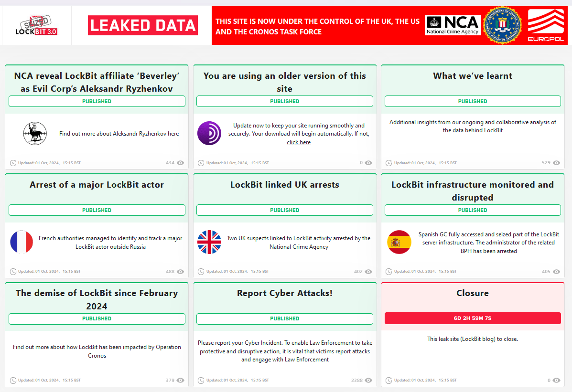Click clock icon on Closure card
This screenshot has height=392, width=572.
click(389, 381)
